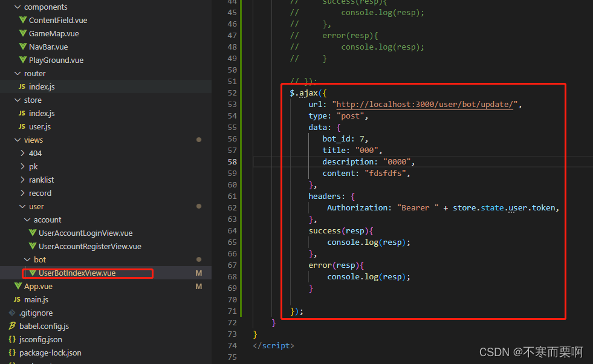This screenshot has width=593, height=364.
Task: Click line number 74 in gutter
Action: (232, 345)
